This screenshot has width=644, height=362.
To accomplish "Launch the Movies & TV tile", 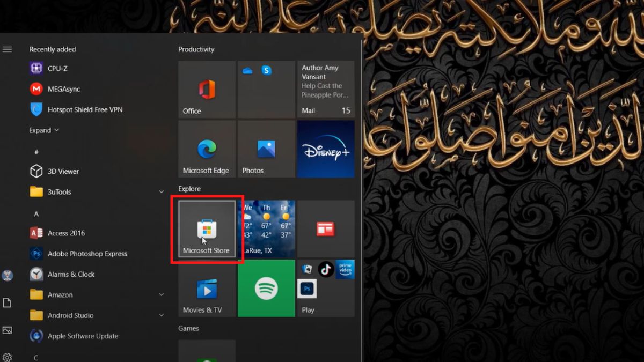I will click(207, 289).
